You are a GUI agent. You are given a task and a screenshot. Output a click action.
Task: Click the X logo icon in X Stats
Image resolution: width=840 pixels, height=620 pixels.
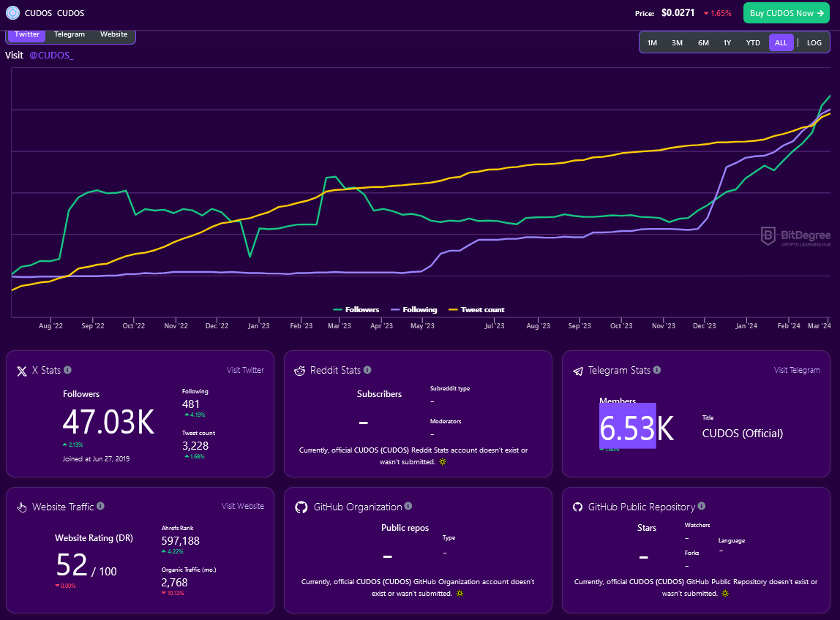click(x=22, y=371)
